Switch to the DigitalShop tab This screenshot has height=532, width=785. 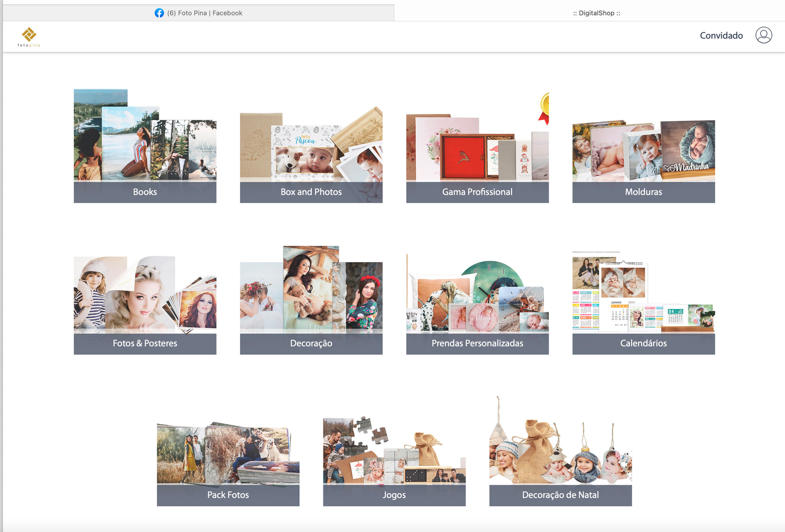(x=596, y=13)
